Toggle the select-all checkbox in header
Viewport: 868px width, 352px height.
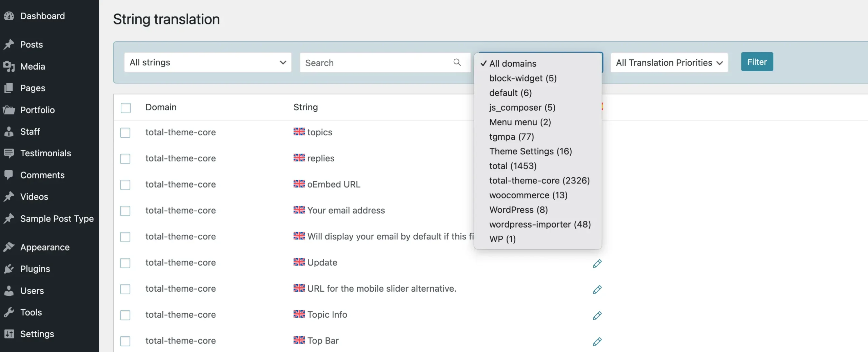click(126, 108)
